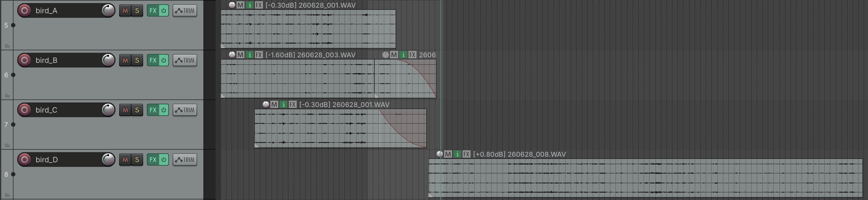Solo the bird_A track

click(x=137, y=11)
